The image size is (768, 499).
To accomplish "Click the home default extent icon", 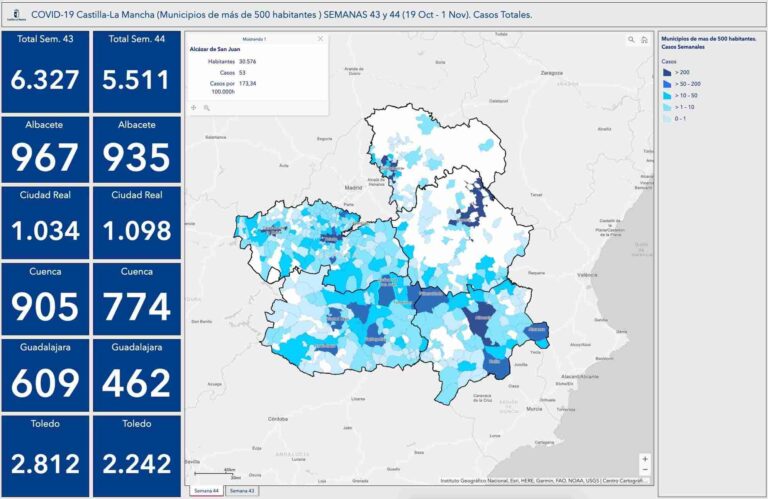I will (x=645, y=40).
